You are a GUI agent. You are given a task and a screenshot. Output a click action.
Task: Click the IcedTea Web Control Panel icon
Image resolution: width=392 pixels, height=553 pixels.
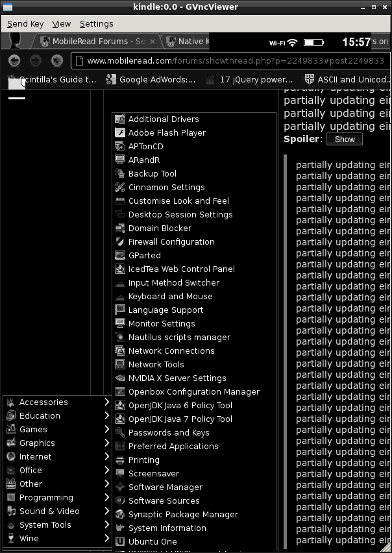120,269
